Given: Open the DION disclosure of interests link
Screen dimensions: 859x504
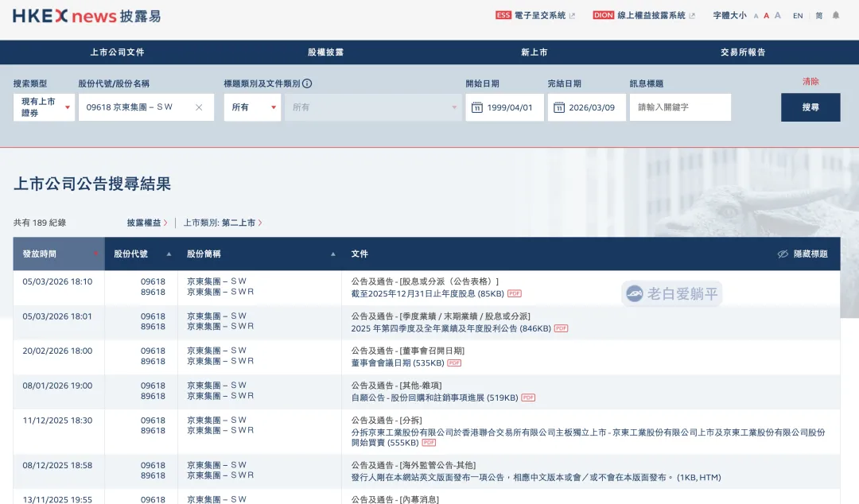Looking at the screenshot, I should point(643,15).
